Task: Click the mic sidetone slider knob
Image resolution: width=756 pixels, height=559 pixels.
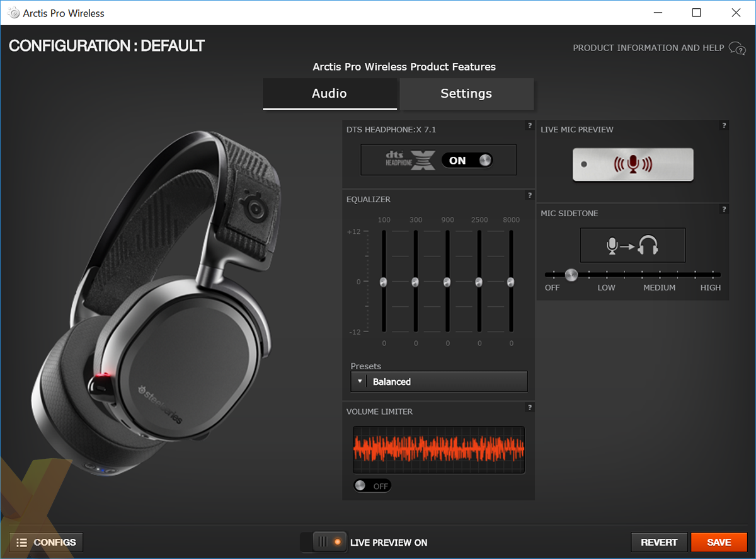Action: [x=571, y=275]
